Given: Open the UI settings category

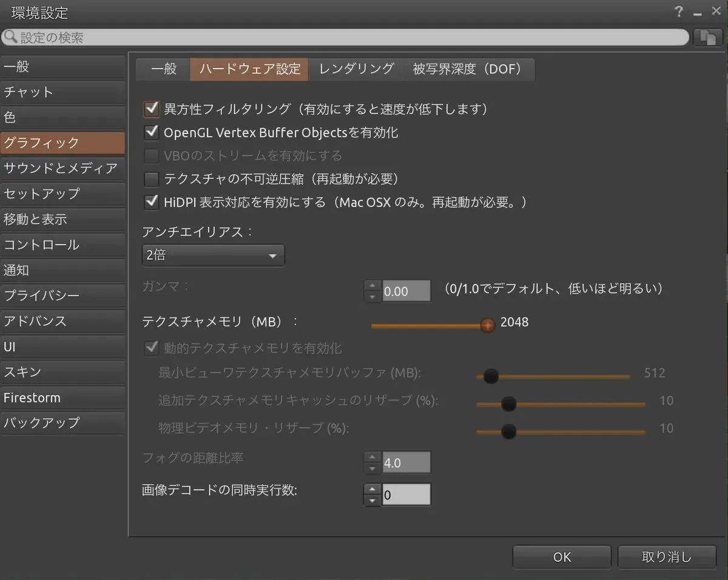Looking at the screenshot, I should click(x=62, y=346).
